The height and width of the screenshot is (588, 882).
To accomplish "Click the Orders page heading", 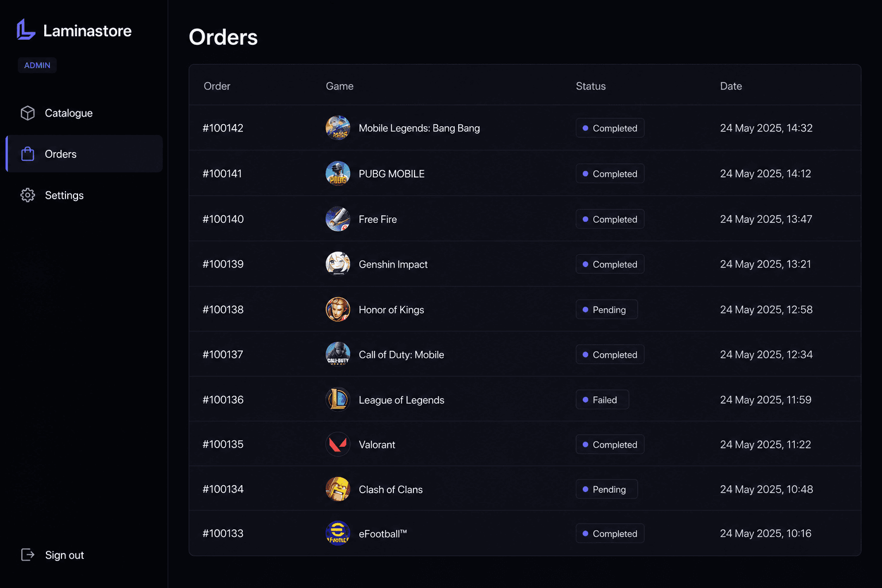I will coord(223,37).
